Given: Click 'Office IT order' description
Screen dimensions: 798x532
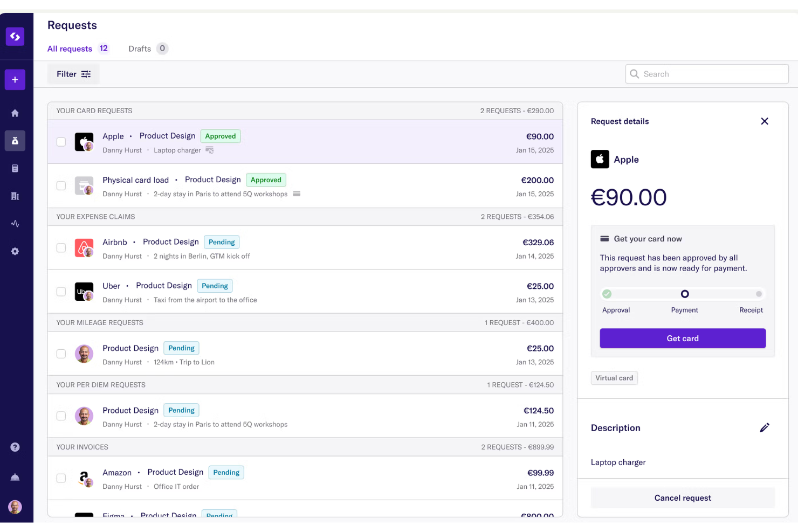Looking at the screenshot, I should (176, 486).
